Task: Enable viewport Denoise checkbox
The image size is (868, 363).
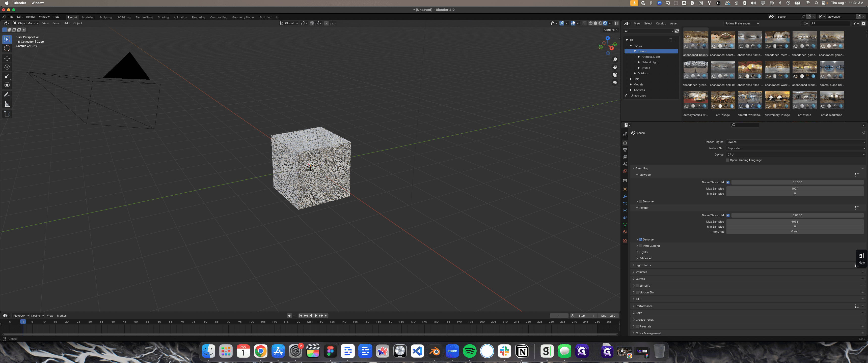Action: [x=641, y=201]
